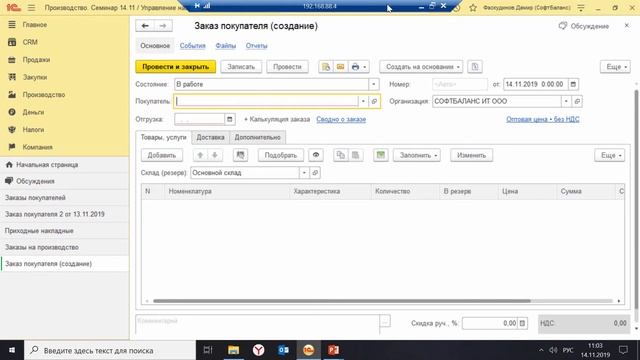Open the Деньги section
640x360 pixels.
pos(33,112)
